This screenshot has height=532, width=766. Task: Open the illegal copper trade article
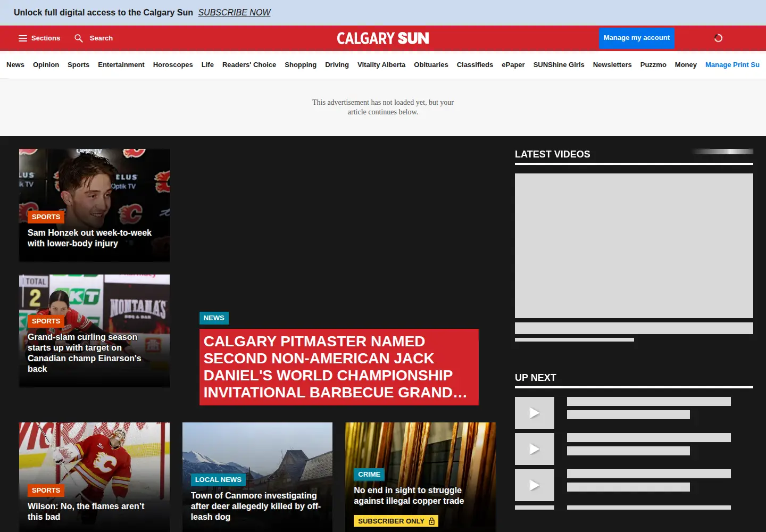point(409,495)
